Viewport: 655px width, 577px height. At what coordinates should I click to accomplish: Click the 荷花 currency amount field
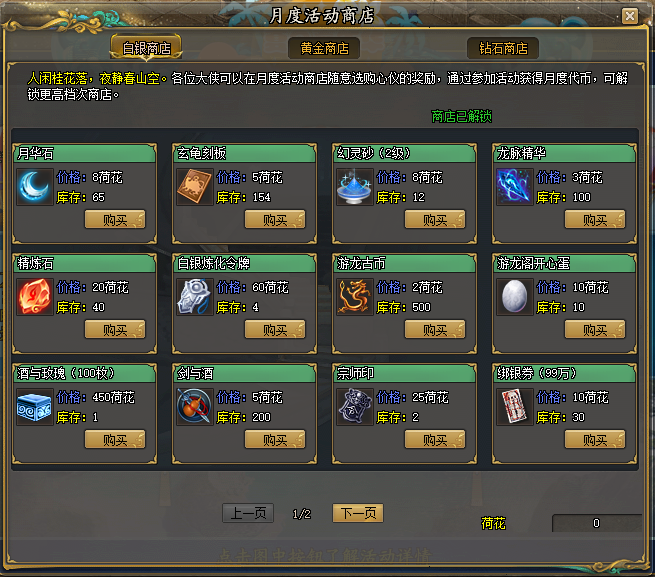[x=597, y=523]
